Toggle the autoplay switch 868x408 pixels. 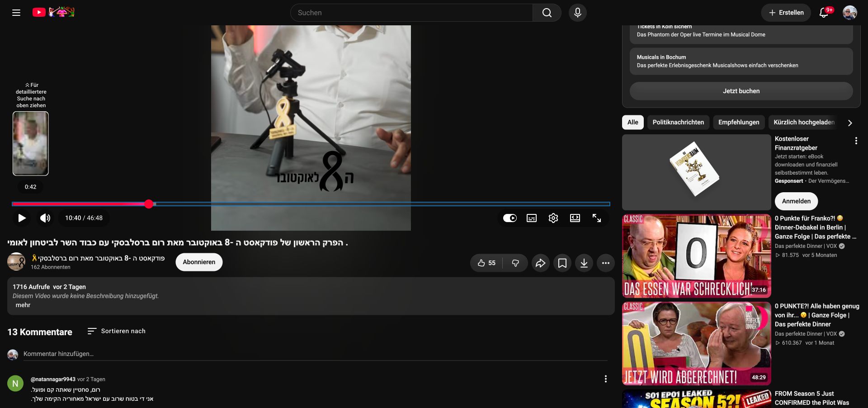[510, 218]
